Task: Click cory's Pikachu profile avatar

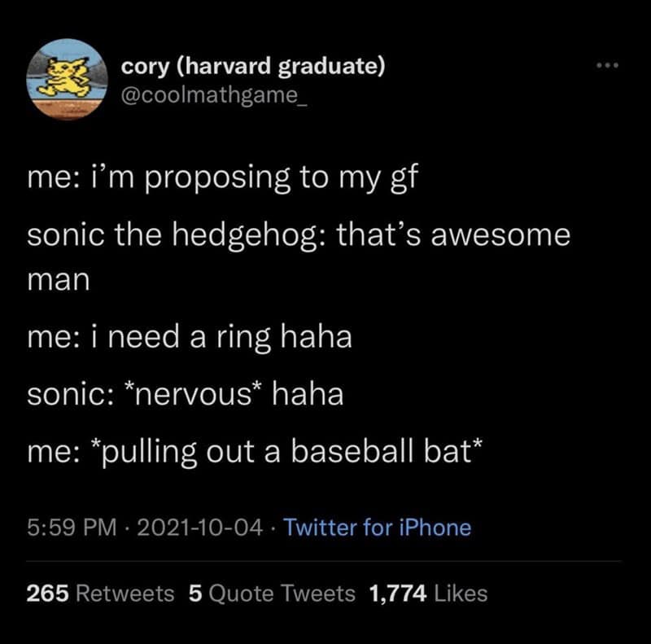Action: (x=68, y=79)
